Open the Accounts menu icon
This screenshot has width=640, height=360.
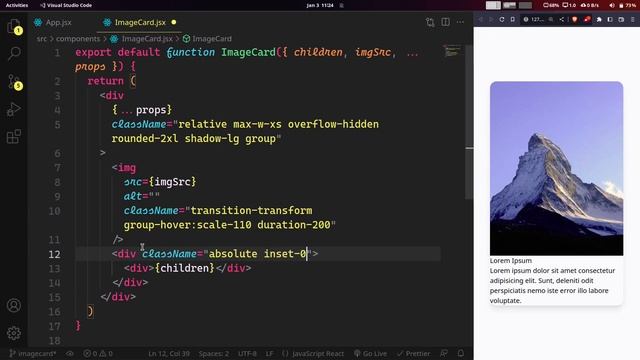tap(14, 305)
